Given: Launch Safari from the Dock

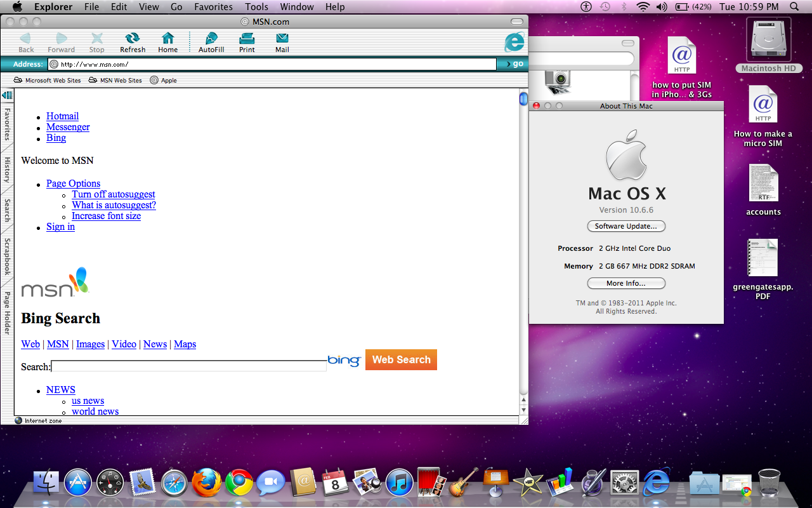Looking at the screenshot, I should click(x=174, y=483).
